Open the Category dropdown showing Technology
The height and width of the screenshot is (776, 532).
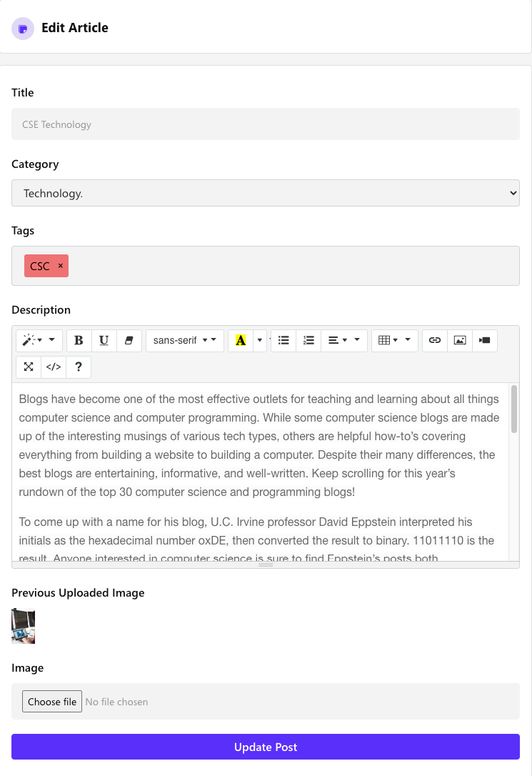265,193
